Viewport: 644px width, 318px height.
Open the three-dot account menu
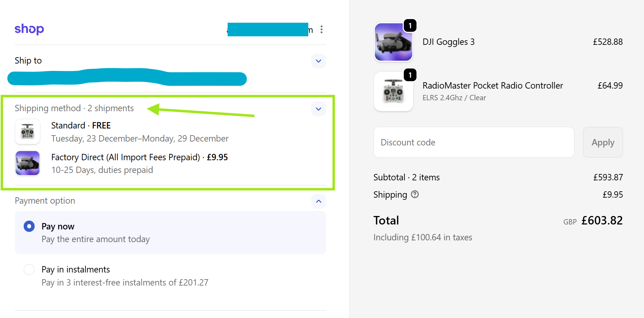click(321, 29)
